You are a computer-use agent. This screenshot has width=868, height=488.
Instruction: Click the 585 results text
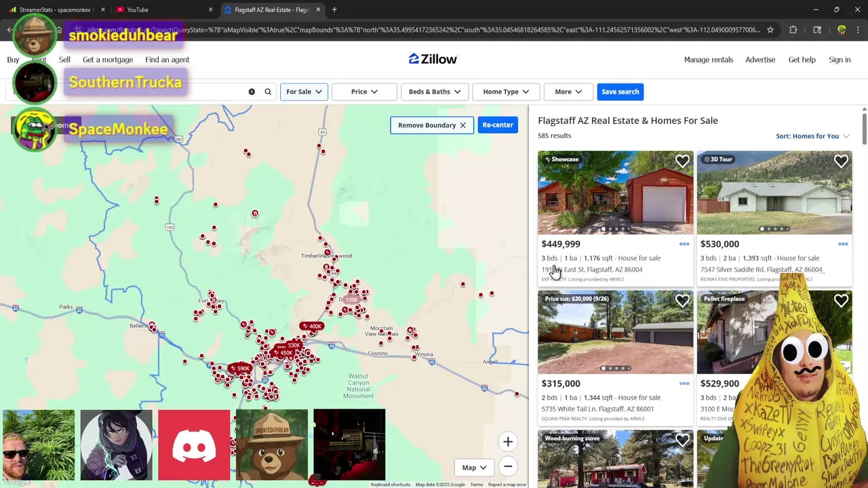tap(555, 136)
